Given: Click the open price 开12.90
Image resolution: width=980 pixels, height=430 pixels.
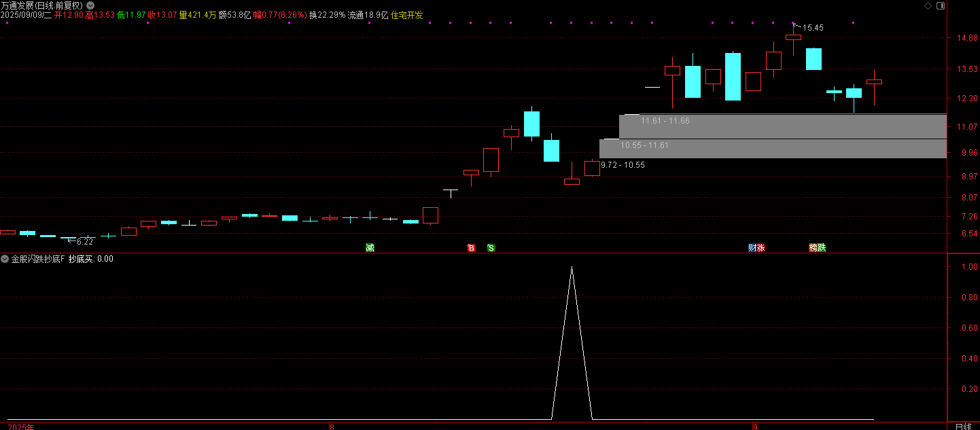Looking at the screenshot, I should (69, 15).
